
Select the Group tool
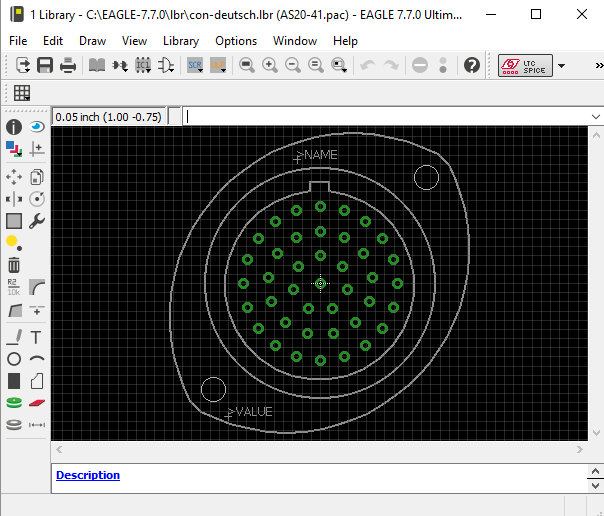[14, 221]
